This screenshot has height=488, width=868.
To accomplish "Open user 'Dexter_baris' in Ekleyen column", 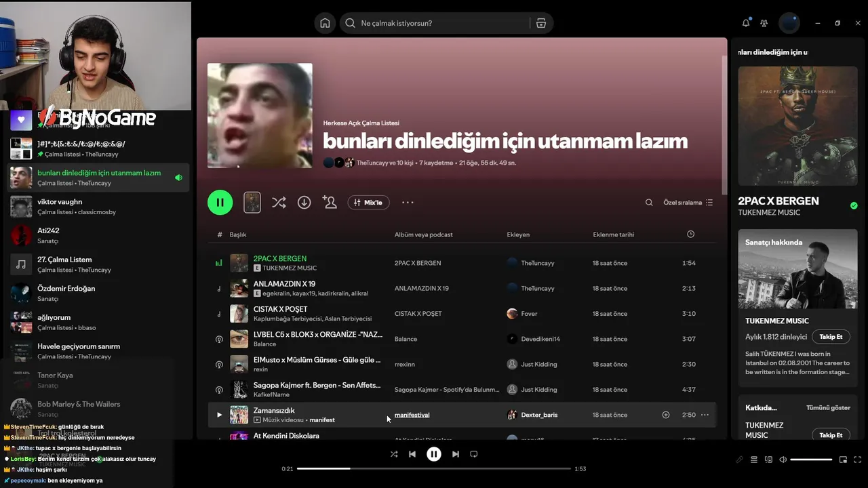I will (539, 415).
